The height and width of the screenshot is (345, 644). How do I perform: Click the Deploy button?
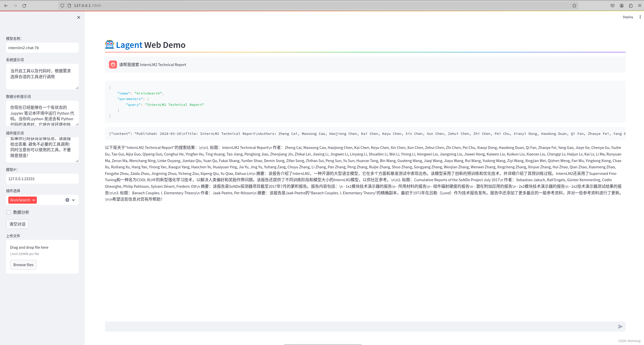point(628,17)
